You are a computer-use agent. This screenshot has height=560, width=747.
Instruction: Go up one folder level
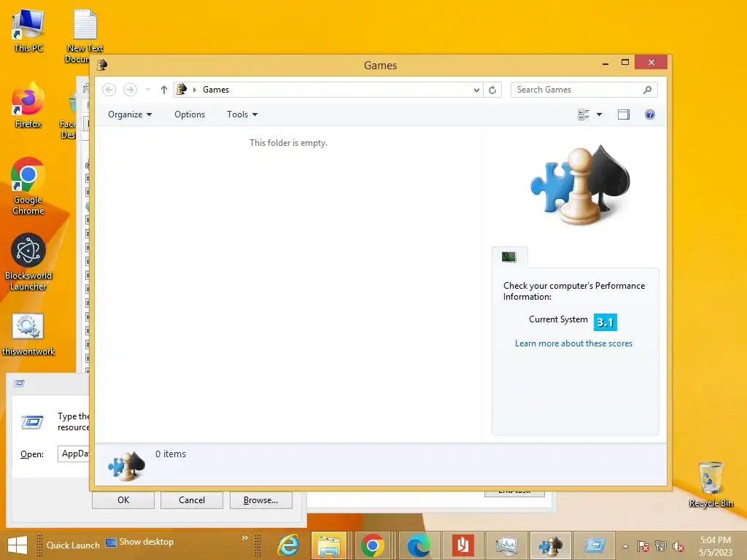point(164,90)
